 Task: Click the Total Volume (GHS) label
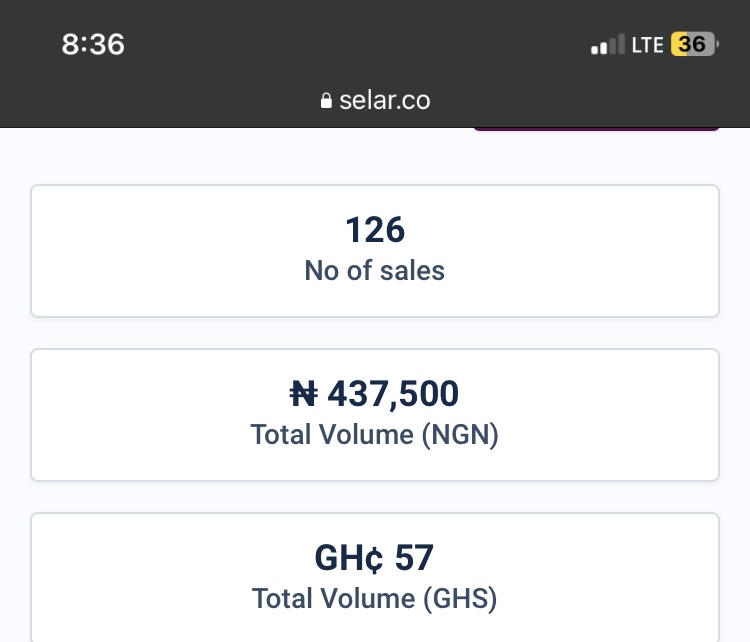coord(375,598)
